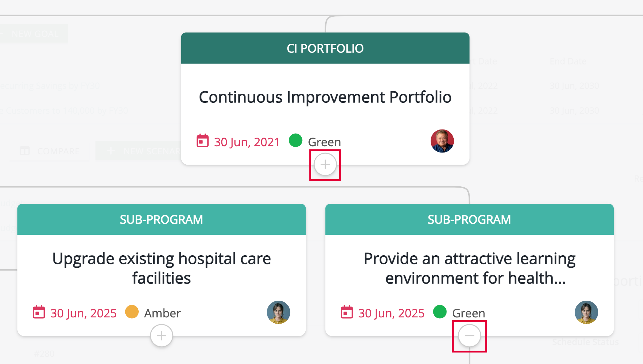The width and height of the screenshot is (643, 364).
Task: Click the faded NEW GOAL button
Action: 34,34
